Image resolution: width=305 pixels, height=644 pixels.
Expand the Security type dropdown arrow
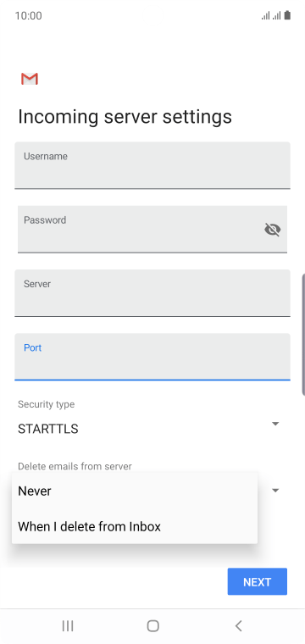pos(275,424)
